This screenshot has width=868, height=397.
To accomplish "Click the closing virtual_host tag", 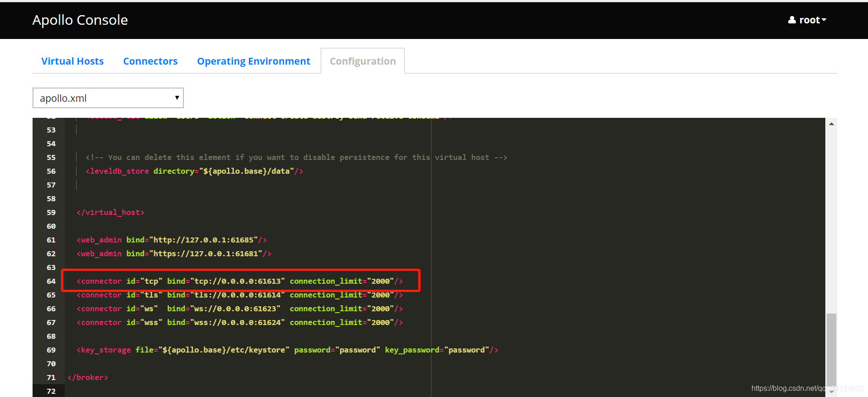I will (111, 212).
